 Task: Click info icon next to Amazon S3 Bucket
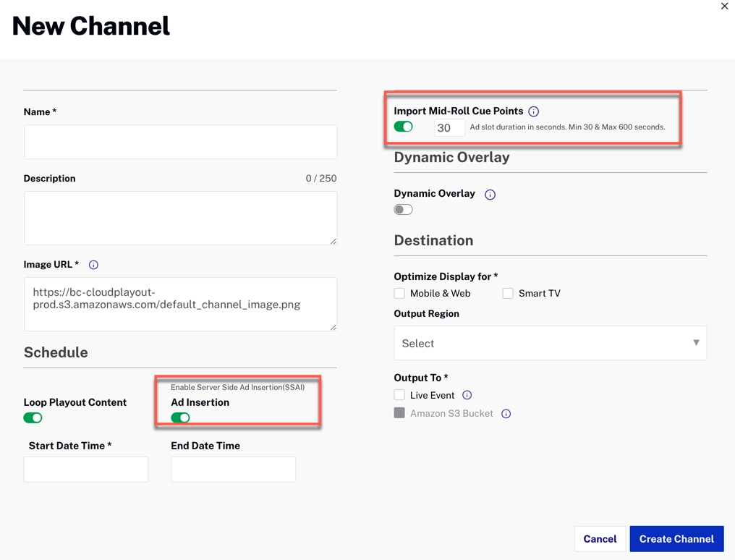click(x=506, y=414)
